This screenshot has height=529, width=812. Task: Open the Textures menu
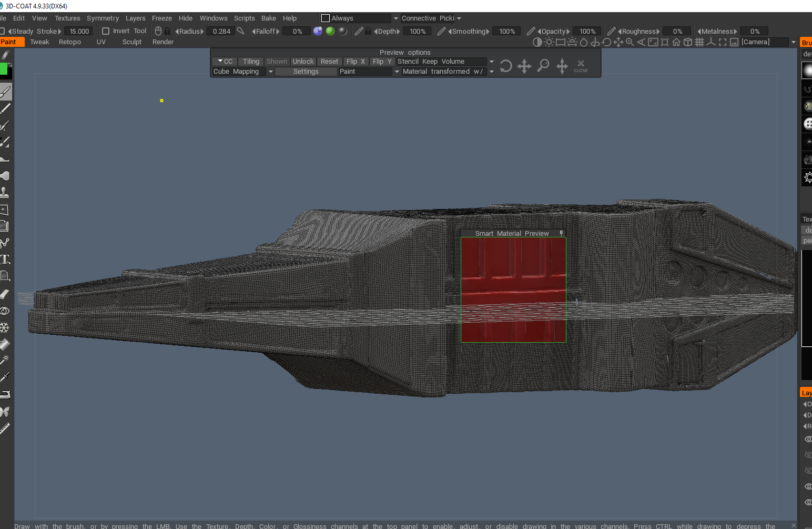click(67, 18)
